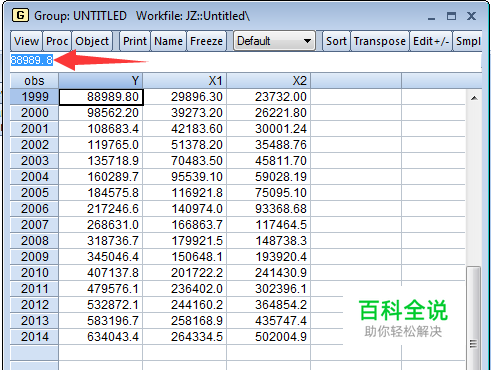Image resolution: width=491 pixels, height=370 pixels.
Task: Click Y cell 88989.80
Action: click(x=101, y=97)
